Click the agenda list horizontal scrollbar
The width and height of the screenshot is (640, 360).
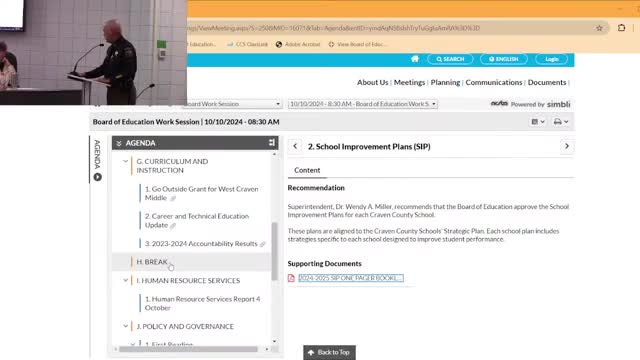[x=188, y=349]
